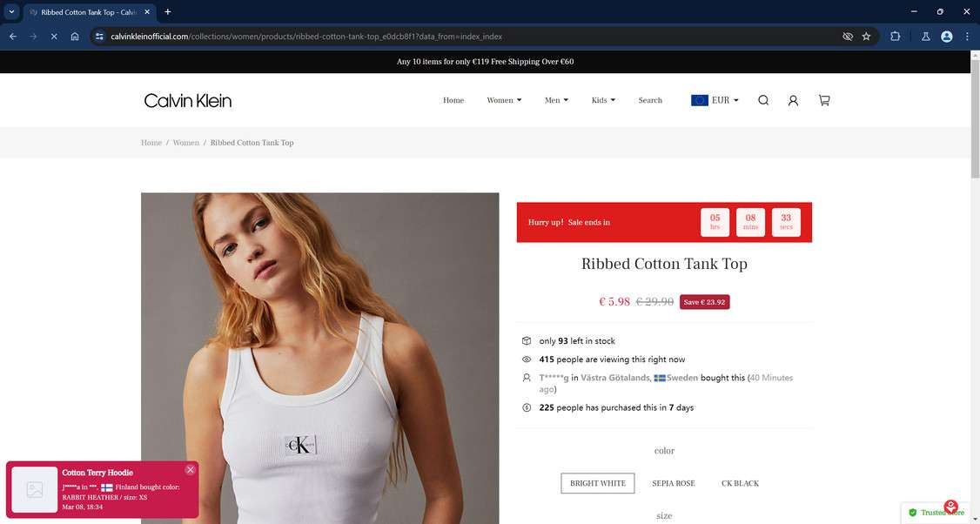Open the browser profile avatar
The height and width of the screenshot is (524, 980).
point(947,37)
